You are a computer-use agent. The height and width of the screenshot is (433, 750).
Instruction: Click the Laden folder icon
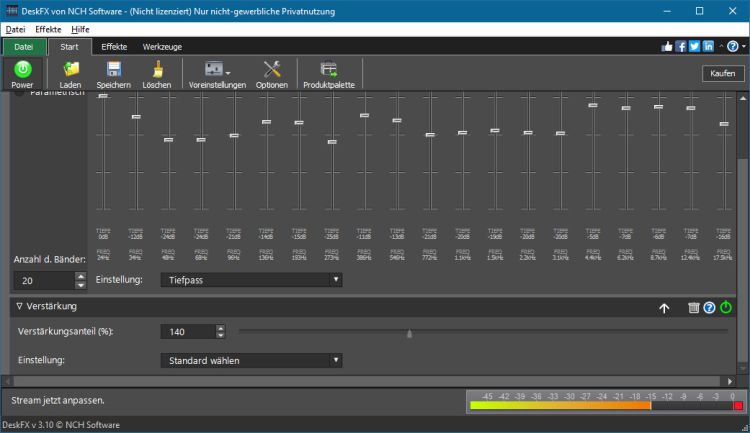coord(70,70)
